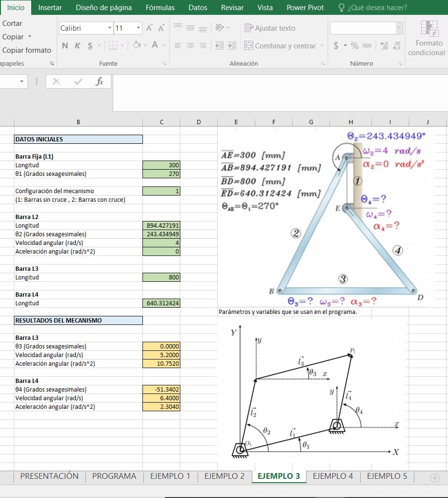Image resolution: width=448 pixels, height=498 pixels.
Task: Apply accounting currency format
Action: coord(336,46)
